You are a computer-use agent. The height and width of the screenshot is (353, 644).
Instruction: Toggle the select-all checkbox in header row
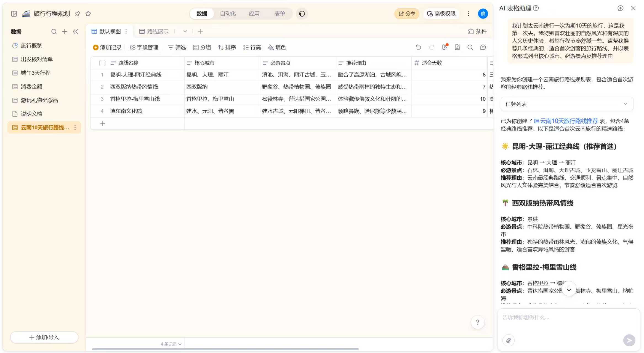[102, 63]
